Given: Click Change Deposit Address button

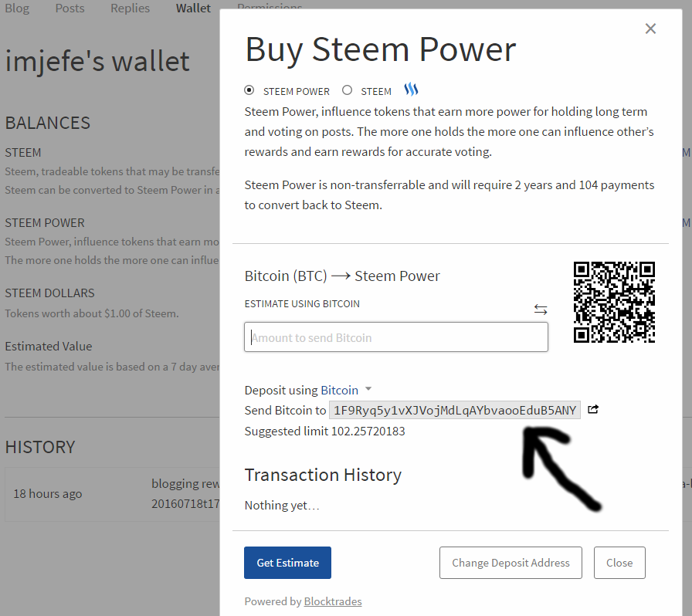Looking at the screenshot, I should 511,563.
